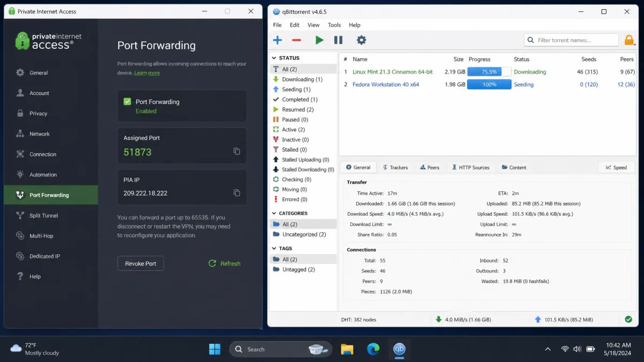Click the upload speed arrow in status bar
The image size is (644, 362).
(538, 320)
